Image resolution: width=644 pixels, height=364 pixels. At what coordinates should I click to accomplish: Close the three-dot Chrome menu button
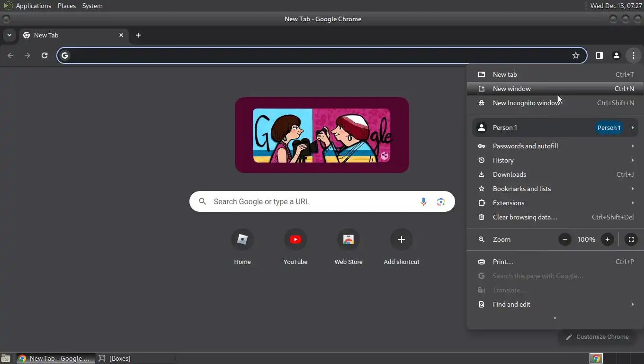[x=634, y=55]
